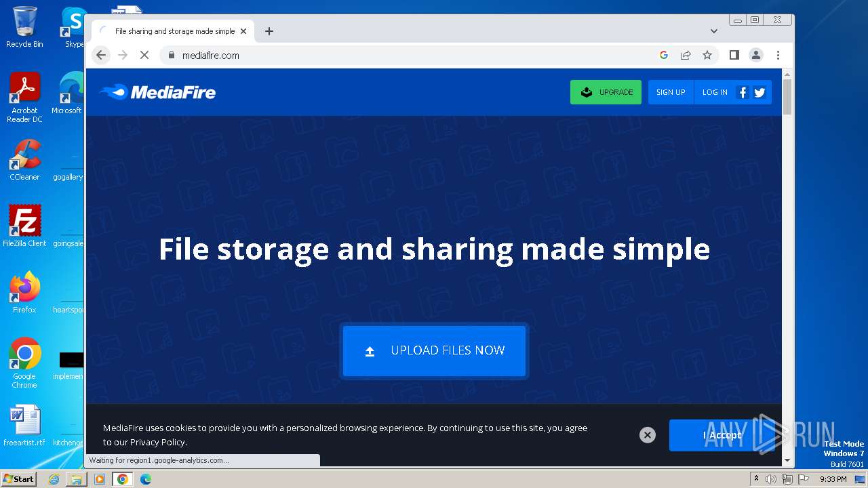Dismiss the cookie banner with the X icon
Image resolution: width=868 pixels, height=488 pixels.
point(648,435)
